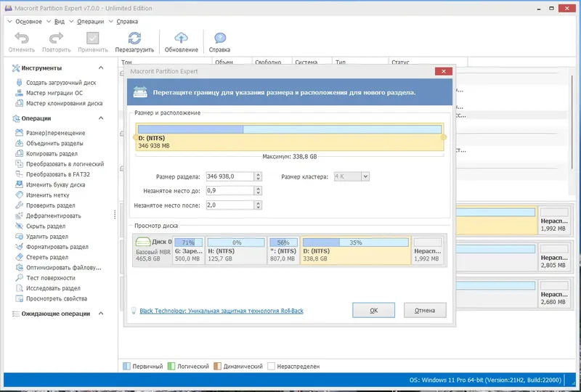This screenshot has width=581, height=392.
Task: Choose Форматировать раздел operation
Action: [x=57, y=247]
